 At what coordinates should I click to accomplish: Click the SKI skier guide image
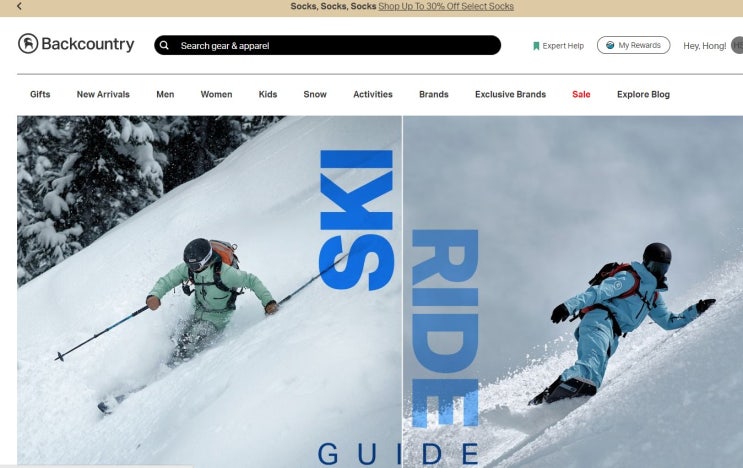click(x=209, y=291)
